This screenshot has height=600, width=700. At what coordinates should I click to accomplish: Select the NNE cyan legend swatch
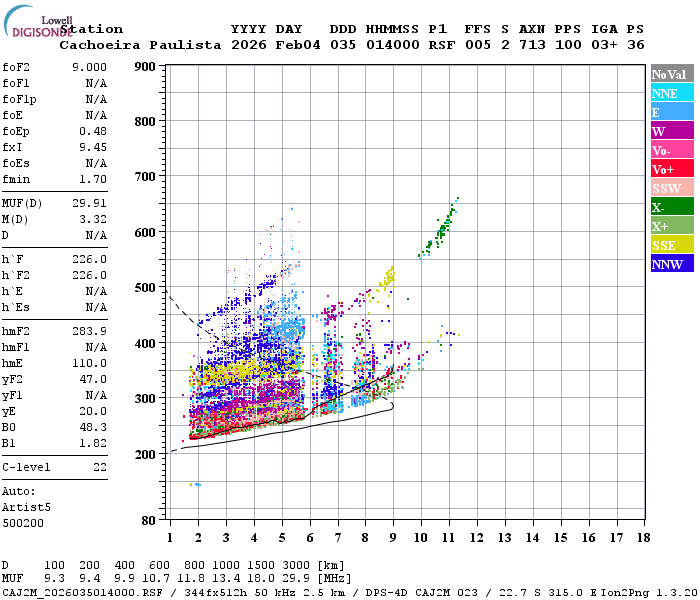[x=672, y=93]
